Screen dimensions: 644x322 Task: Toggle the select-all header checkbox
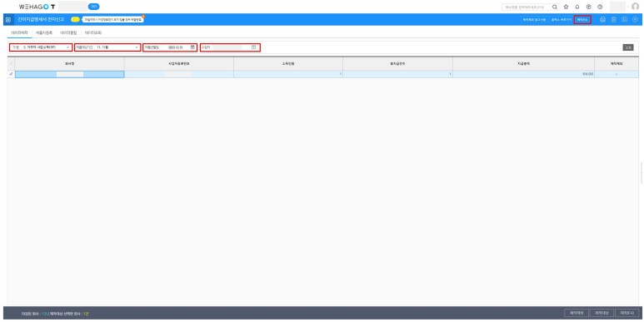pyautogui.click(x=11, y=63)
